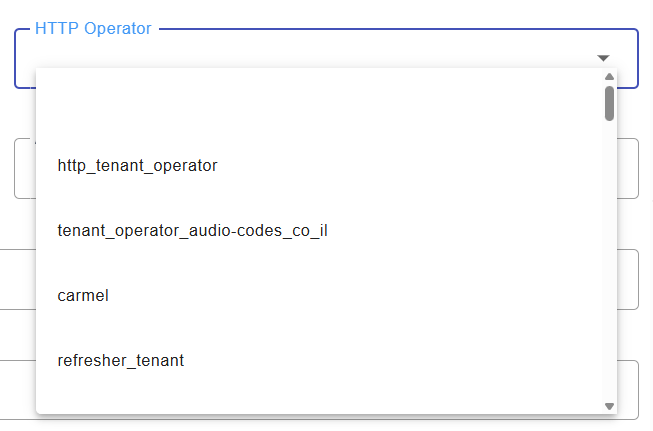Viewport: 653px width, 431px height.
Task: Click the HTTP Operator field's blue top border
Action: point(400,29)
